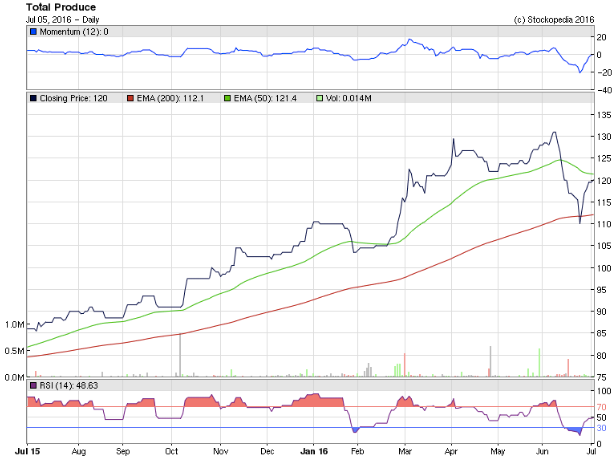
Task: Click the momentum peak in March
Action: [x=410, y=39]
